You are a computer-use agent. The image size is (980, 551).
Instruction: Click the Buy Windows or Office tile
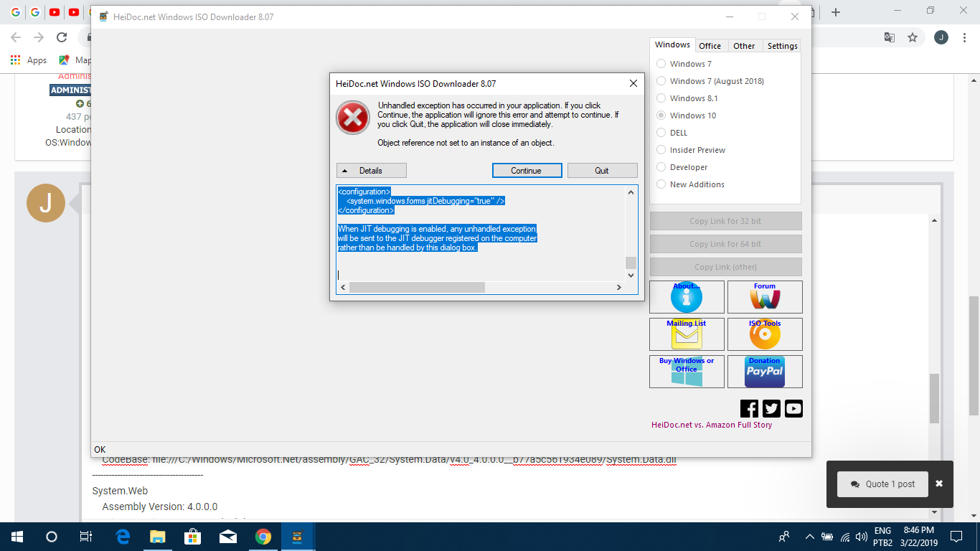687,372
